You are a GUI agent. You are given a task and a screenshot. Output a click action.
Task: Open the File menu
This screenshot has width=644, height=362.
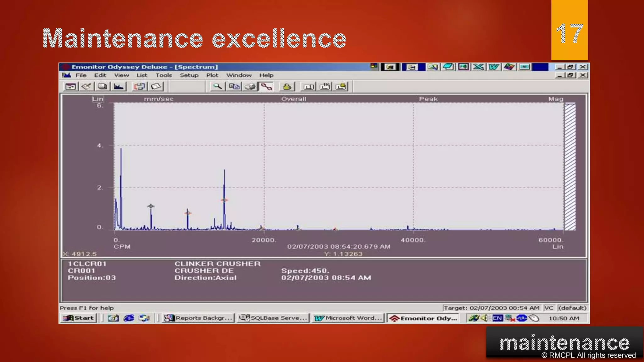tap(81, 75)
